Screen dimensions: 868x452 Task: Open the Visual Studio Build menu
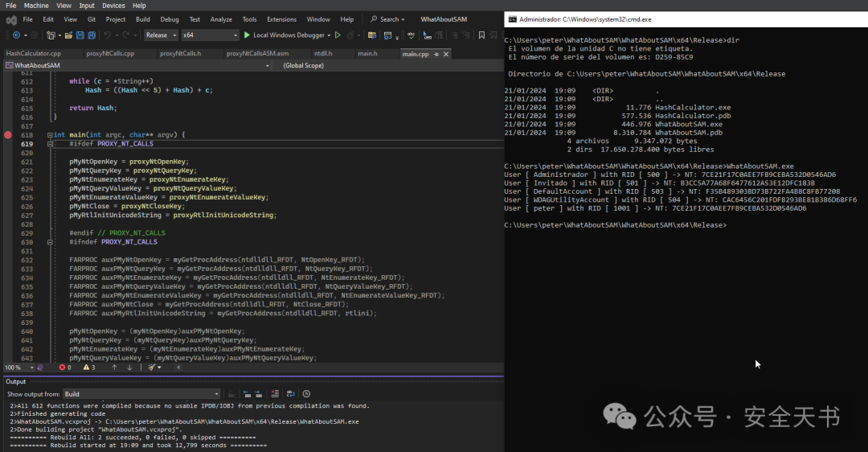click(143, 19)
